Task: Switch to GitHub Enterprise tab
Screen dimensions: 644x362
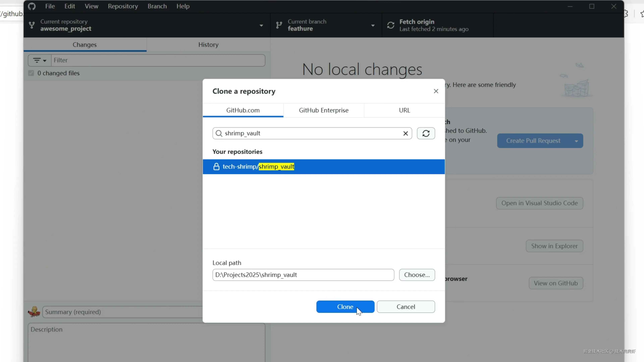Action: point(324,110)
